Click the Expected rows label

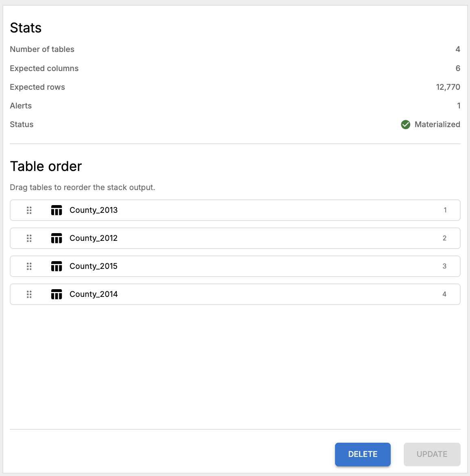click(37, 87)
